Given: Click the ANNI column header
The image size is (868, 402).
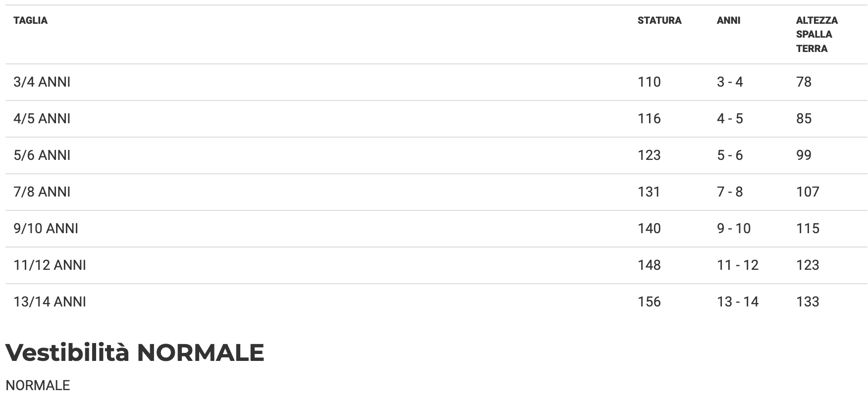Looking at the screenshot, I should (x=728, y=21).
